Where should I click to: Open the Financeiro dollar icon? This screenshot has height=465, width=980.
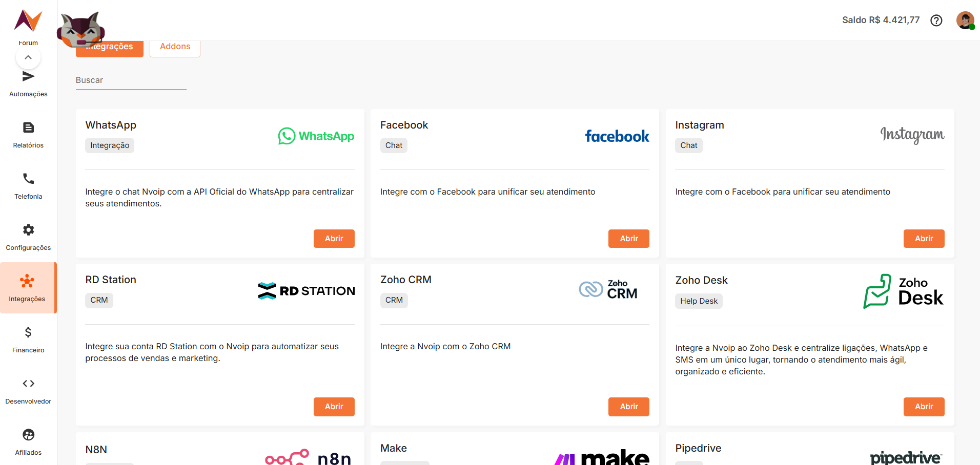pyautogui.click(x=29, y=332)
